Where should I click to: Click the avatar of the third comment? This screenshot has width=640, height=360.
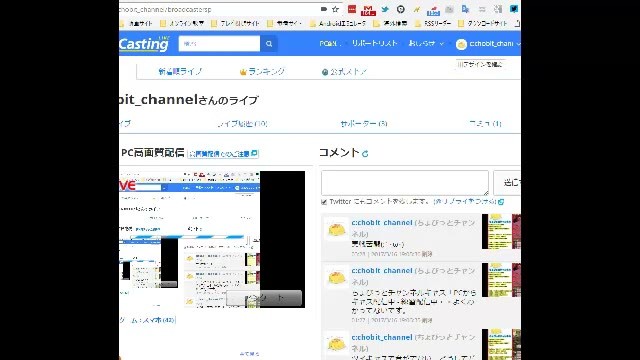tap(336, 344)
